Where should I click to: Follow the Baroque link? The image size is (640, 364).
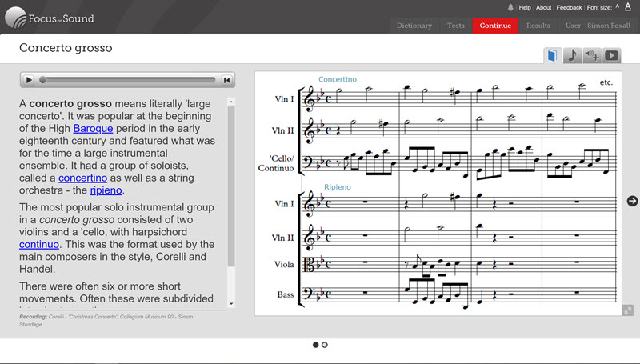pyautogui.click(x=93, y=129)
